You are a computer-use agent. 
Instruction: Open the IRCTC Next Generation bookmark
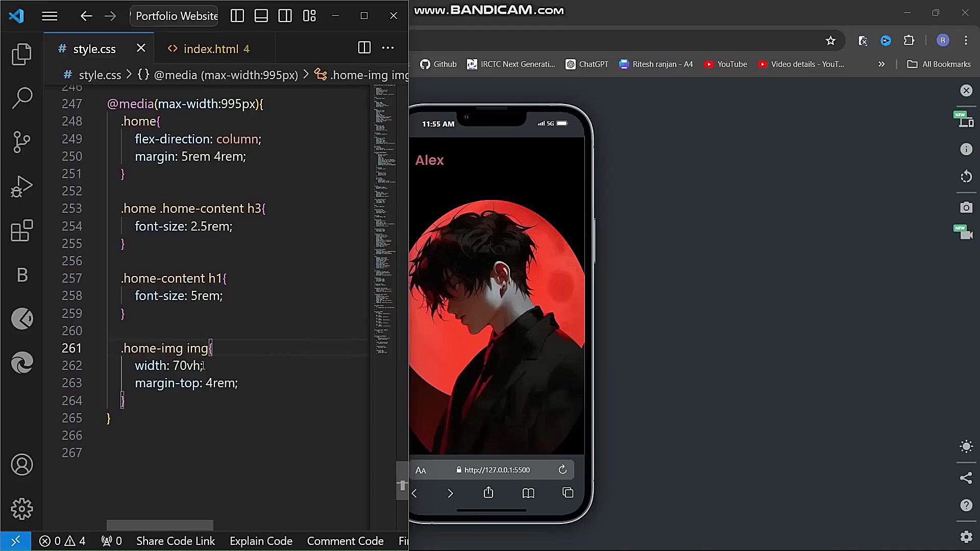coord(511,64)
